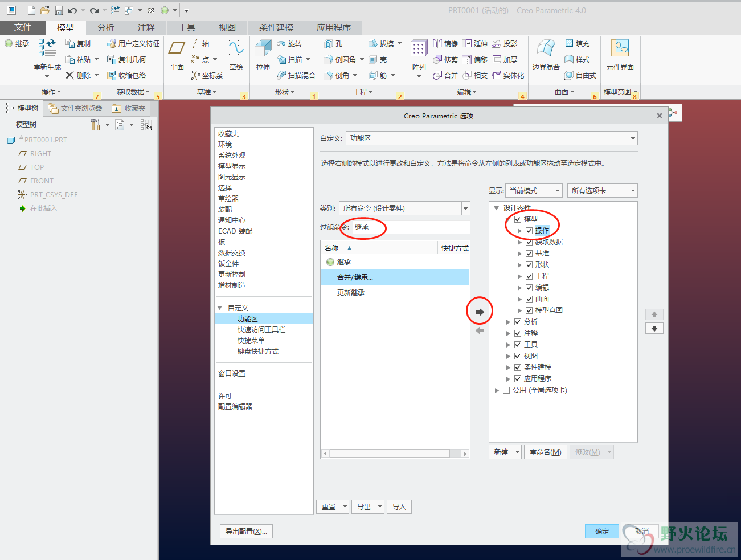Click the 实体化 solidify tool
741x560 pixels.
(508, 75)
